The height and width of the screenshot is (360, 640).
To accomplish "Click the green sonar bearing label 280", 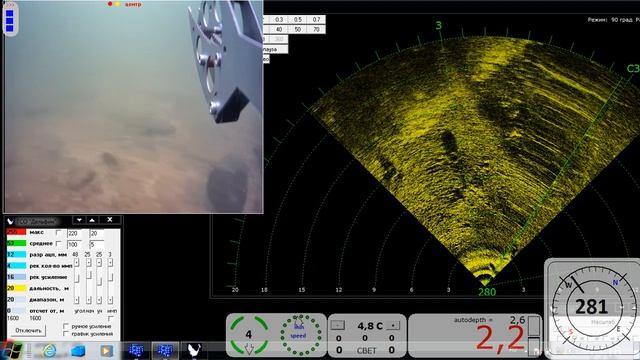I will pyautogui.click(x=487, y=292).
